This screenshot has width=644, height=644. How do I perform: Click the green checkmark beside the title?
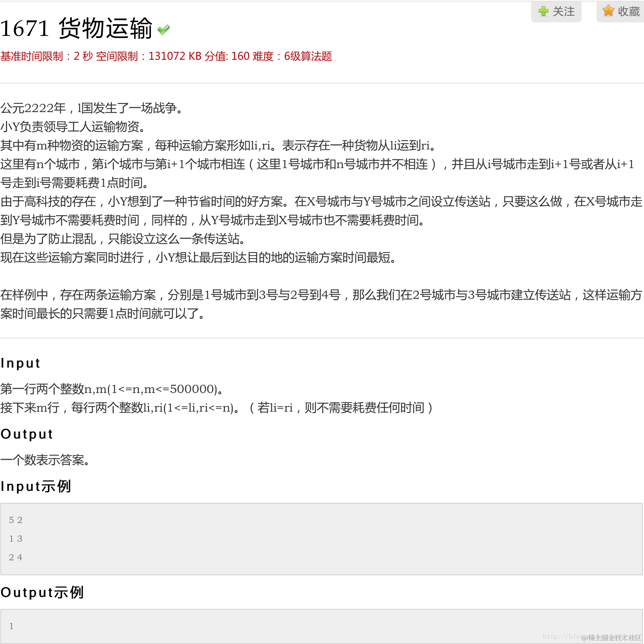click(x=164, y=30)
